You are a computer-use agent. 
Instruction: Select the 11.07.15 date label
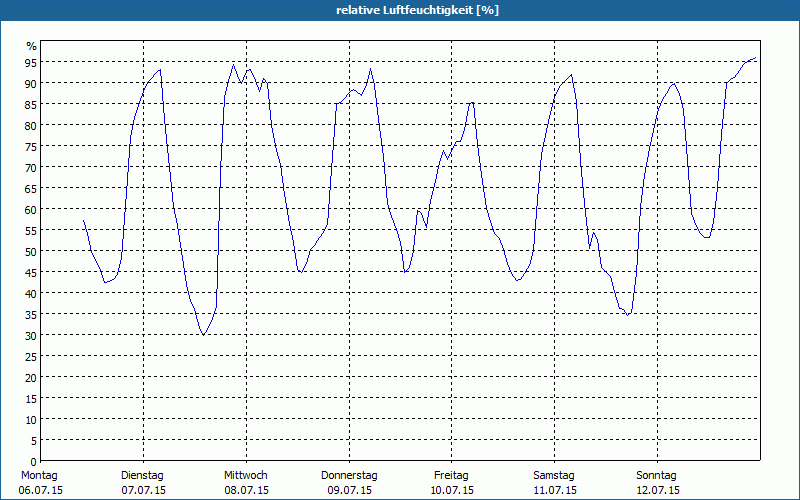(555, 491)
